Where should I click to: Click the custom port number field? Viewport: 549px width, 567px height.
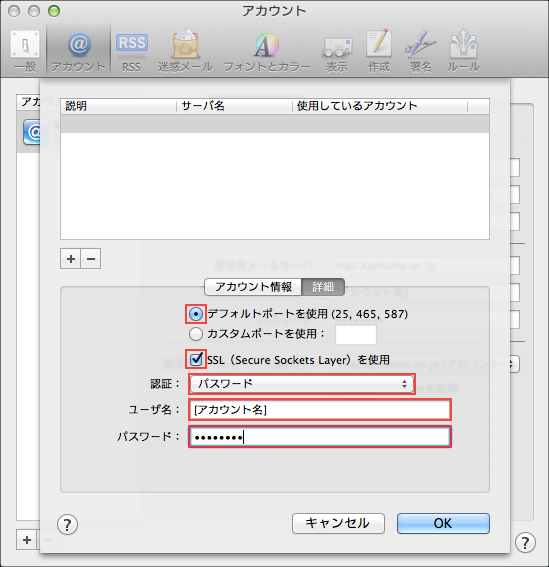click(356, 334)
